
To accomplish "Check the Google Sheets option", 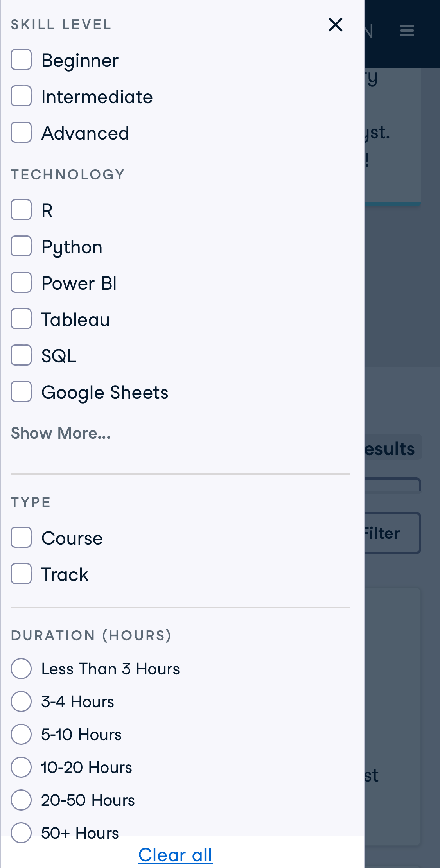I will point(21,392).
